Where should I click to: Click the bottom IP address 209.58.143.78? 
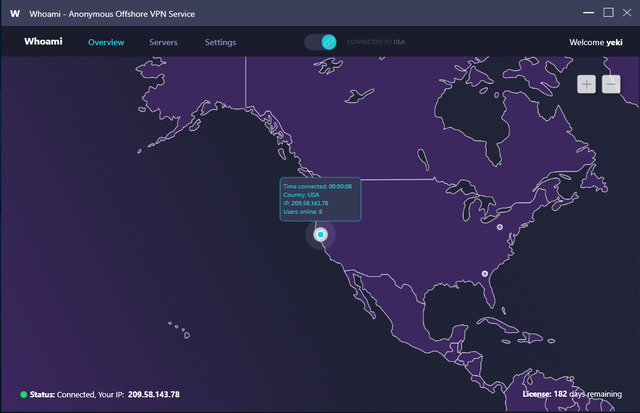pyautogui.click(x=154, y=395)
